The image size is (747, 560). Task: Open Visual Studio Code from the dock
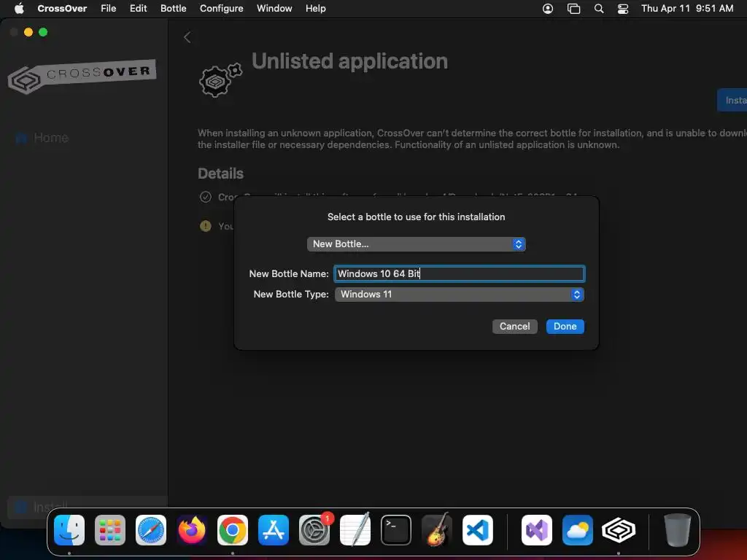point(477,530)
